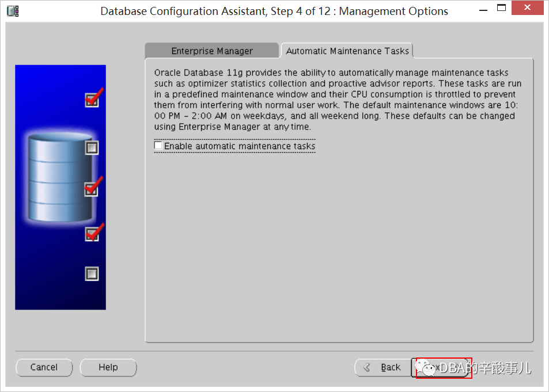Open the Help button
The width and height of the screenshot is (549, 392).
tap(108, 367)
